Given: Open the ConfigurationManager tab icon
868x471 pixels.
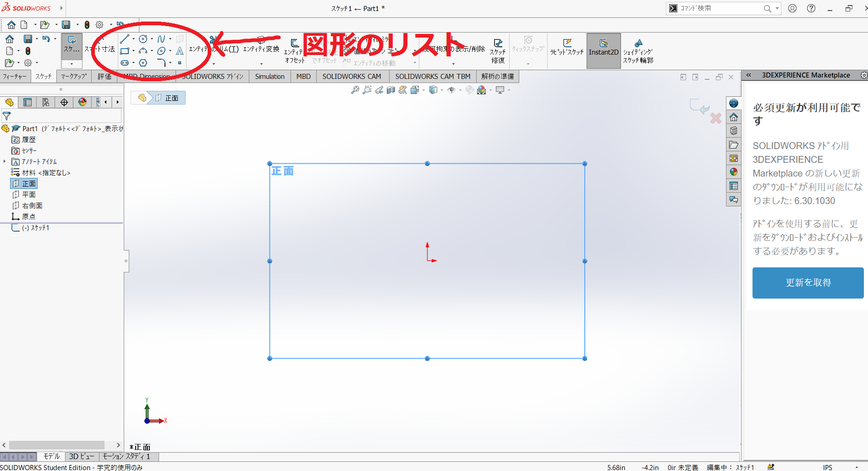Looking at the screenshot, I should (x=46, y=102).
